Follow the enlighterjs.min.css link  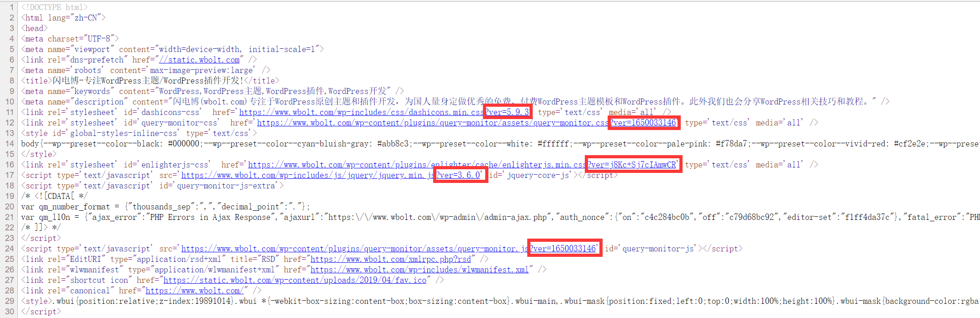tap(416, 165)
